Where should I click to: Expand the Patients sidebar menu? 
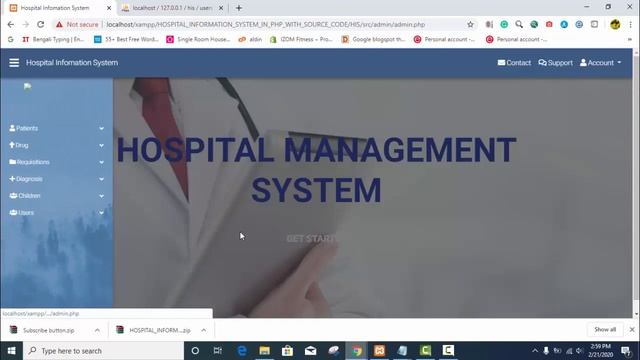(56, 128)
